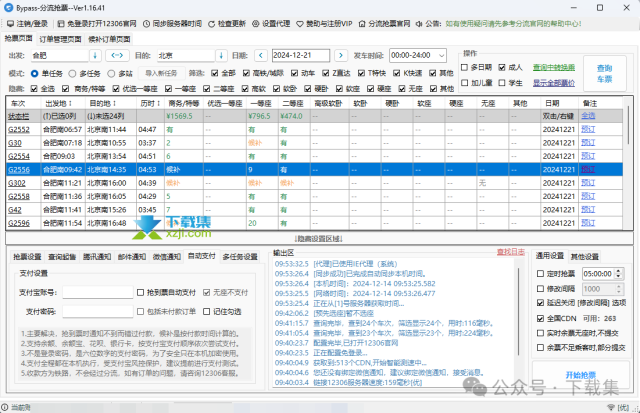This screenshot has height=413, width=640.
Task: Click the network signal icon in status bar
Action: click(611, 407)
